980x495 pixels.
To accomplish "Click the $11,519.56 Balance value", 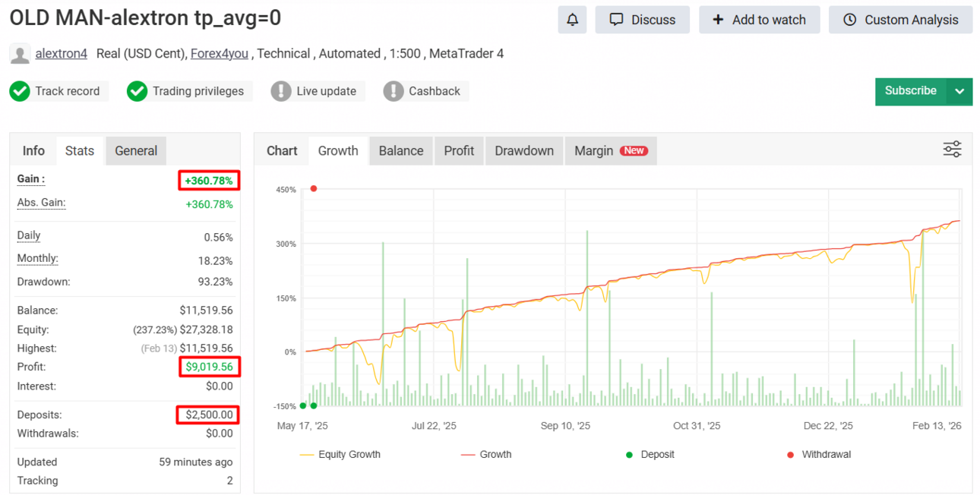I will coord(207,311).
